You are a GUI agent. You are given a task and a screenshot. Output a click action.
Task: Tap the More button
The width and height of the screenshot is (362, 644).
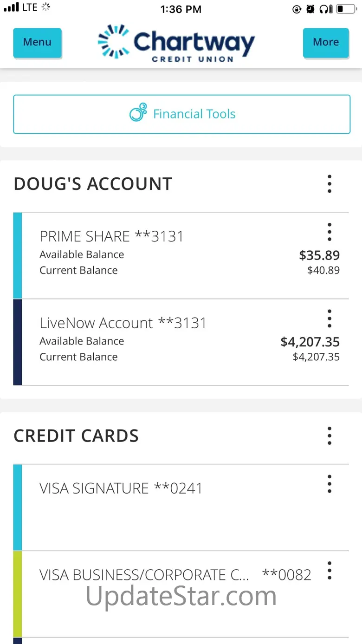tap(326, 43)
